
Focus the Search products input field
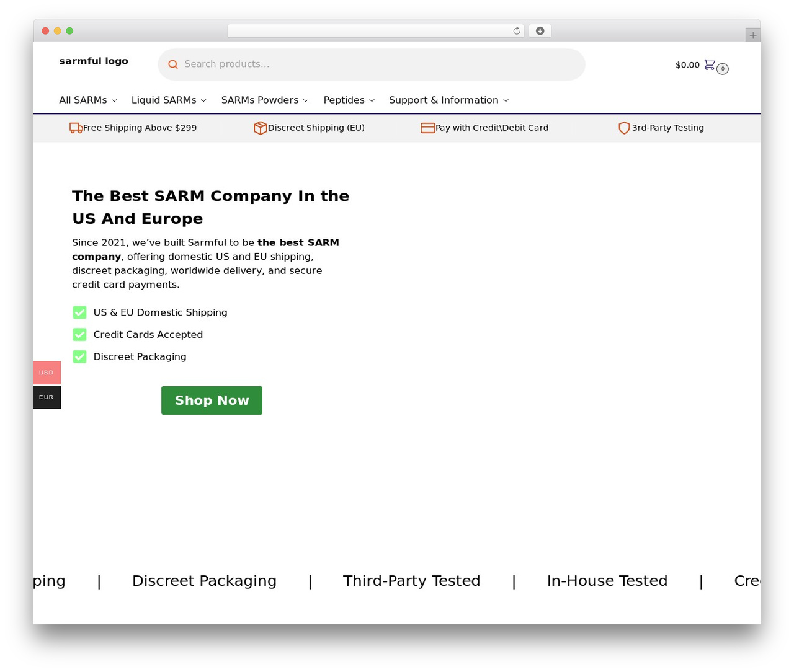pyautogui.click(x=372, y=64)
